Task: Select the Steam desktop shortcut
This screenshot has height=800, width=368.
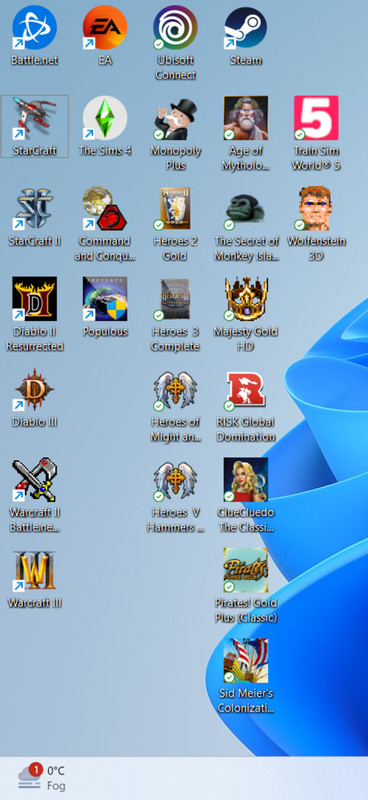Action: (x=246, y=28)
